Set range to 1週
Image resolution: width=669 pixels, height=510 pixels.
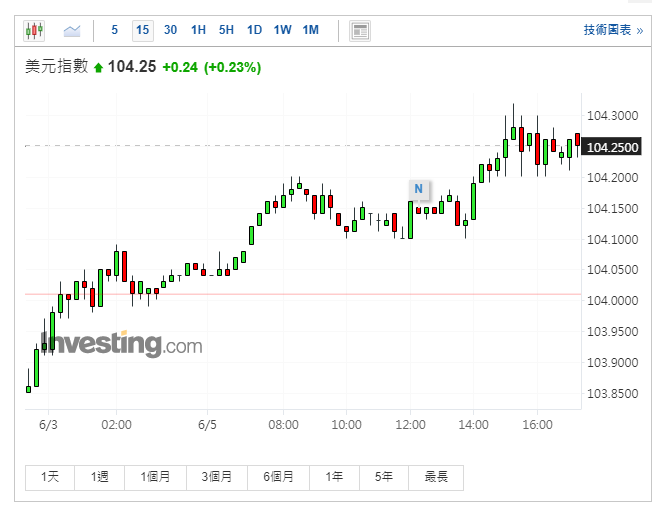tap(99, 477)
